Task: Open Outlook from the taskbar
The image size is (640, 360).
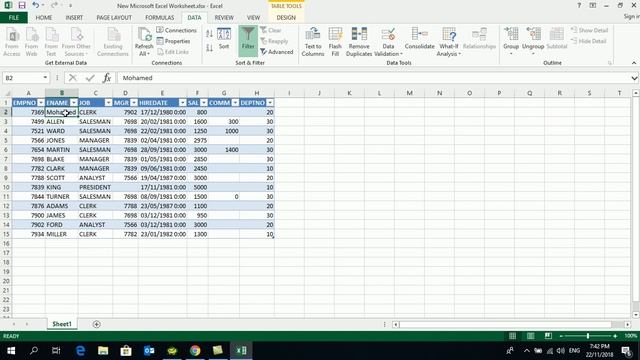Action: (149, 351)
